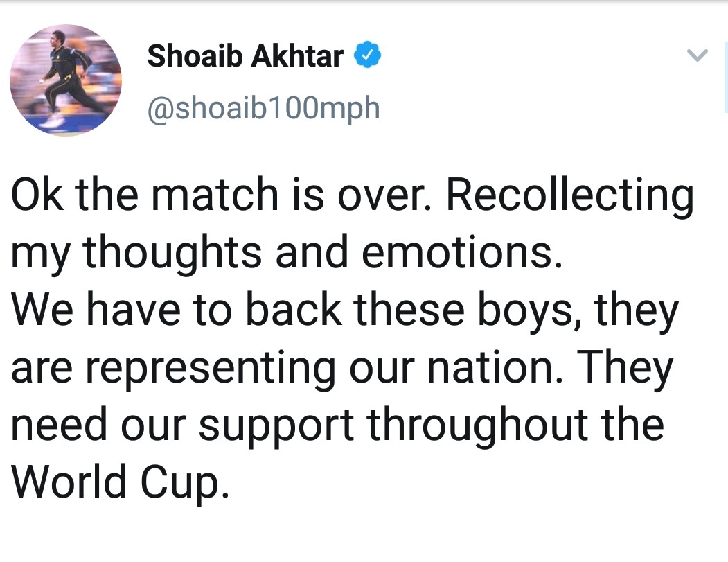
Task: Click the scrollbar at the right edge
Action: pos(725,80)
